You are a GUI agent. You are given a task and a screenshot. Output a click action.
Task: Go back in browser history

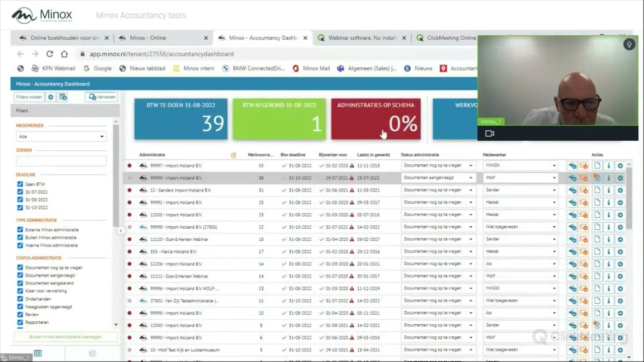(x=20, y=54)
